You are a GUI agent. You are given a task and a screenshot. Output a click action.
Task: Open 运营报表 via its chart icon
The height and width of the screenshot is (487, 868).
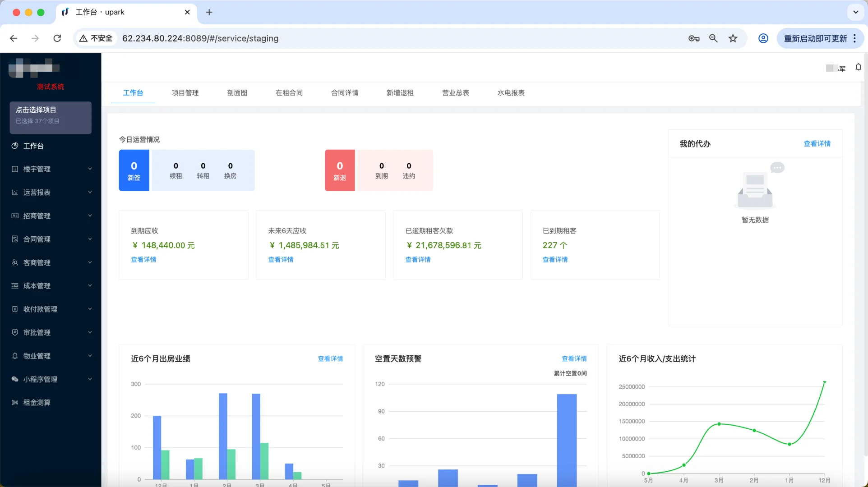point(15,193)
